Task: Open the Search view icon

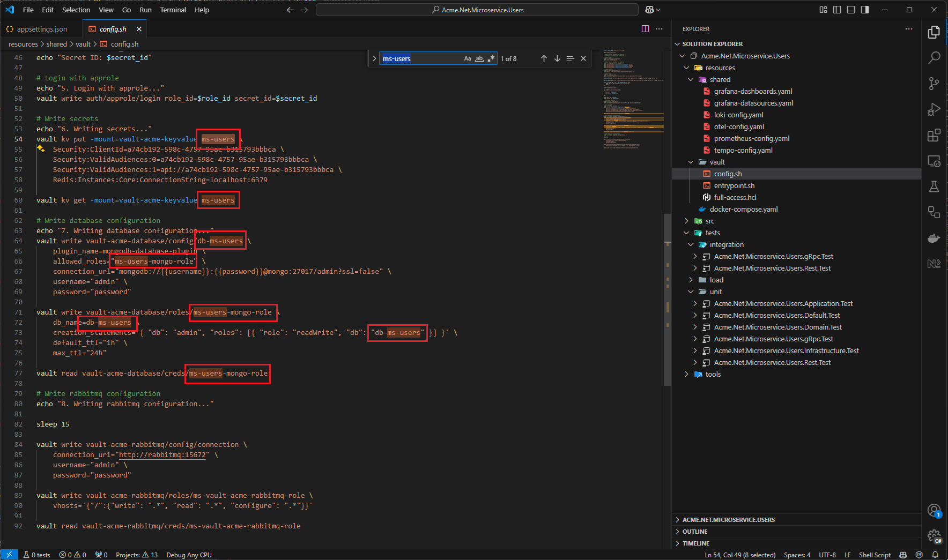Action: click(934, 57)
